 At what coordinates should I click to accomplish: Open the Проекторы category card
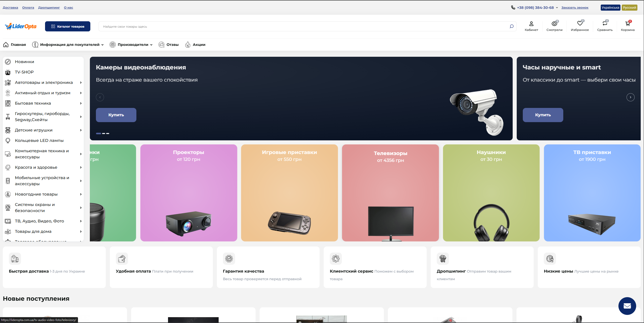click(x=189, y=193)
